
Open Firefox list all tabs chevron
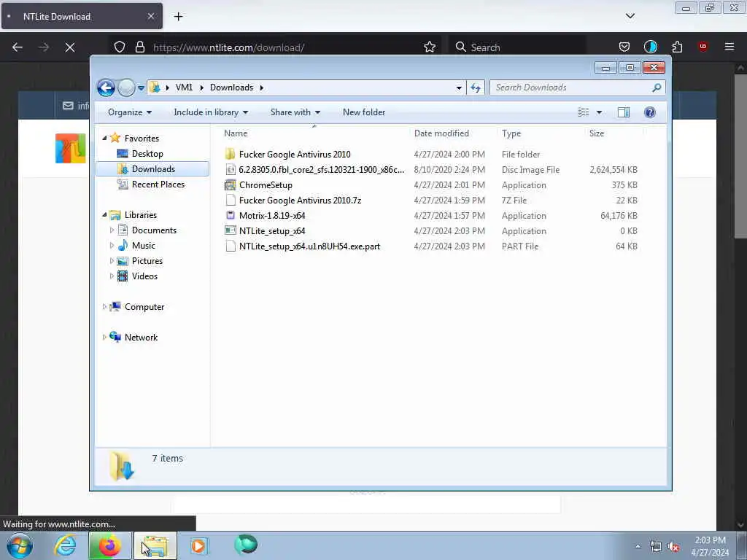pyautogui.click(x=630, y=16)
